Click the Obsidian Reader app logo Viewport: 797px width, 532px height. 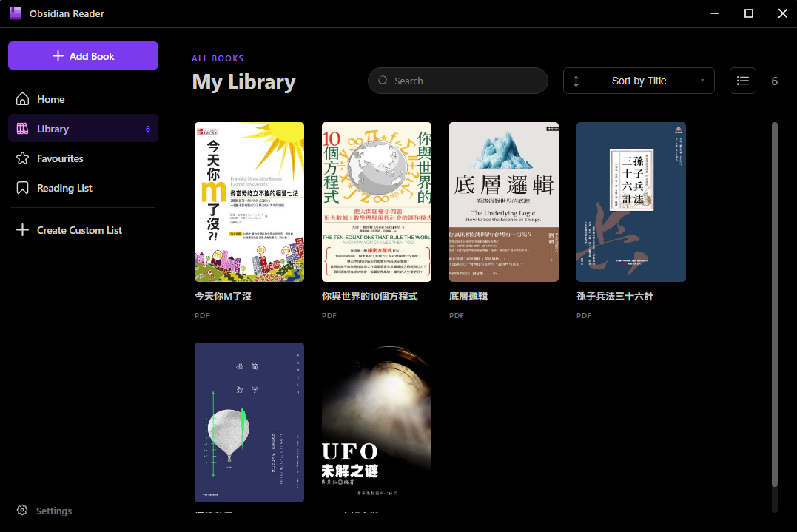pos(16,13)
